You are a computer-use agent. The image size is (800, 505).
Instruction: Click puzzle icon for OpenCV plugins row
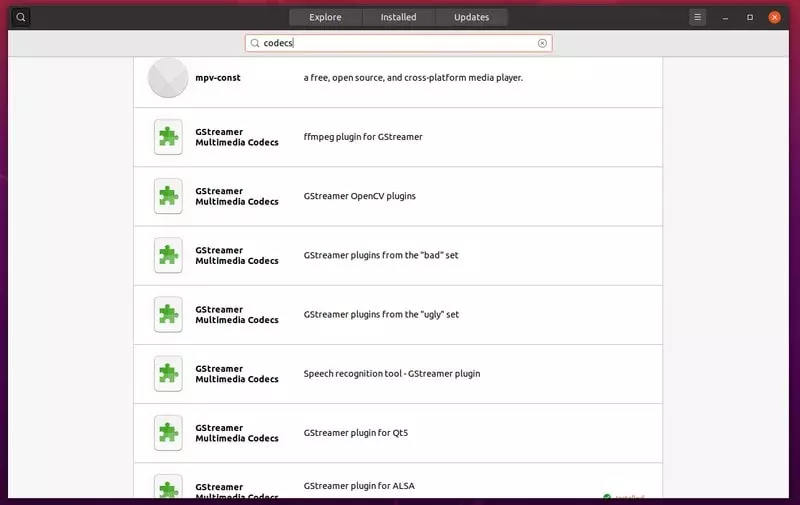(x=168, y=196)
